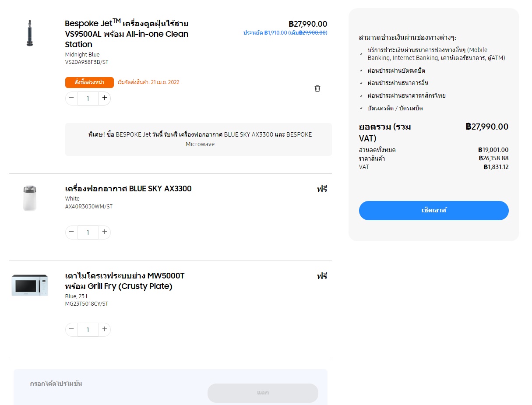The image size is (532, 405).
Task: Click BLUE SKY AX3300 quantity field
Action: 88,232
